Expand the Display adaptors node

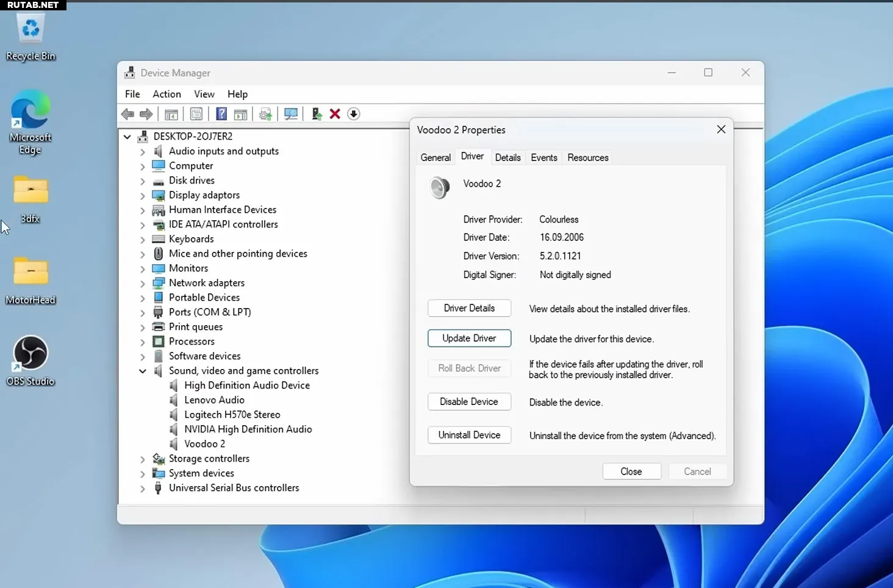click(x=143, y=196)
